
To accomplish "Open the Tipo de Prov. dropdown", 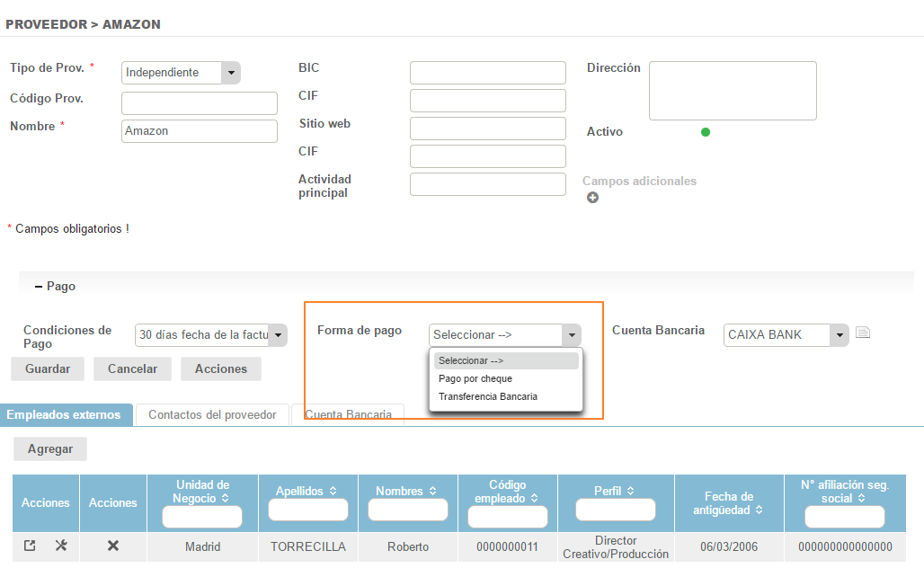I will (231, 73).
